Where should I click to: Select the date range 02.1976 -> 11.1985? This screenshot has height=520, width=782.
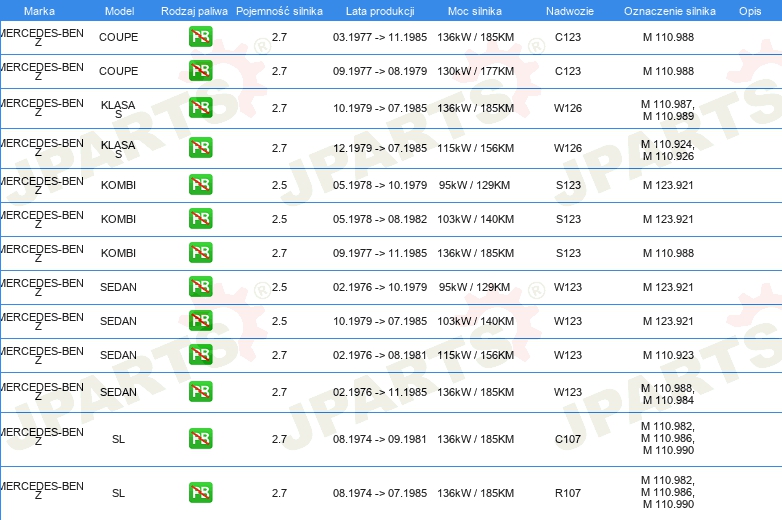coord(380,392)
